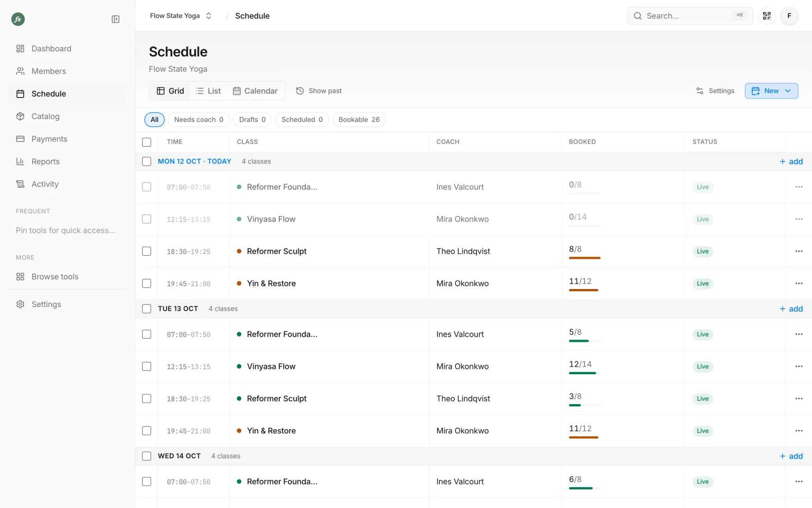Add a class to MON 12 OCT

tap(791, 162)
